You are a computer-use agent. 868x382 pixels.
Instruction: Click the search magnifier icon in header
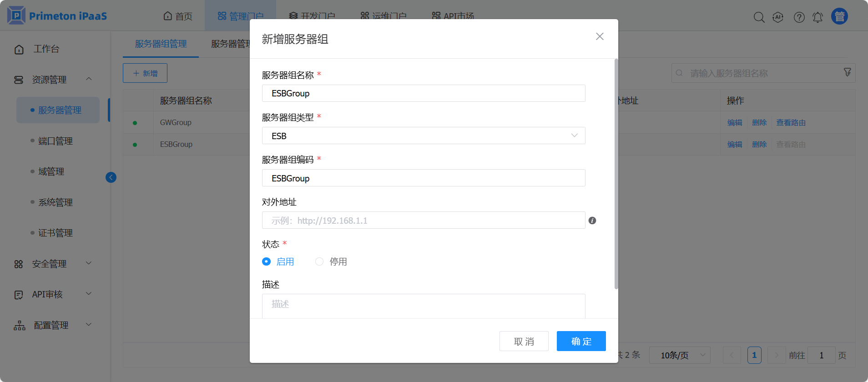click(759, 17)
